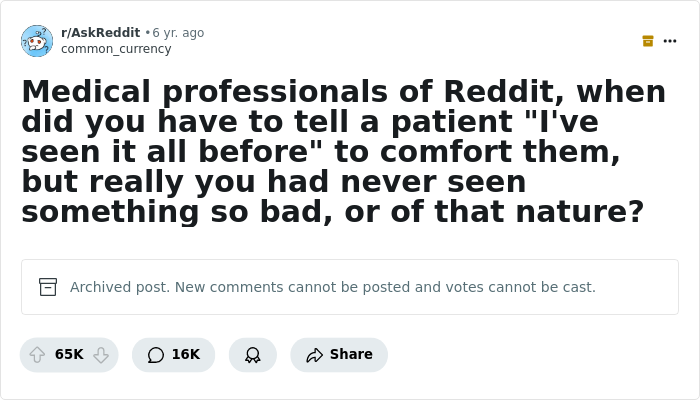Click the '6 yr. ago' timestamp

(x=178, y=33)
